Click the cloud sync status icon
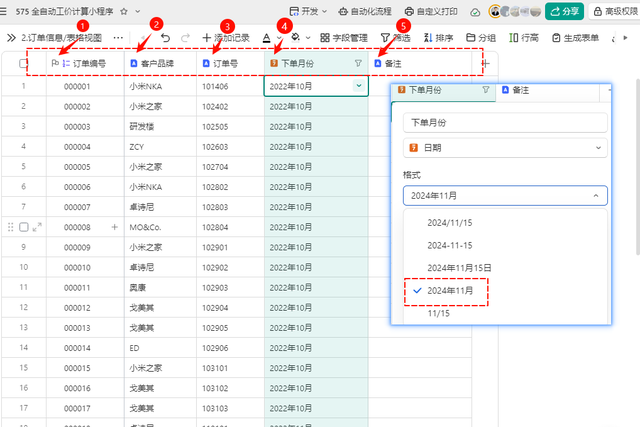The image size is (640, 427). click(x=475, y=12)
